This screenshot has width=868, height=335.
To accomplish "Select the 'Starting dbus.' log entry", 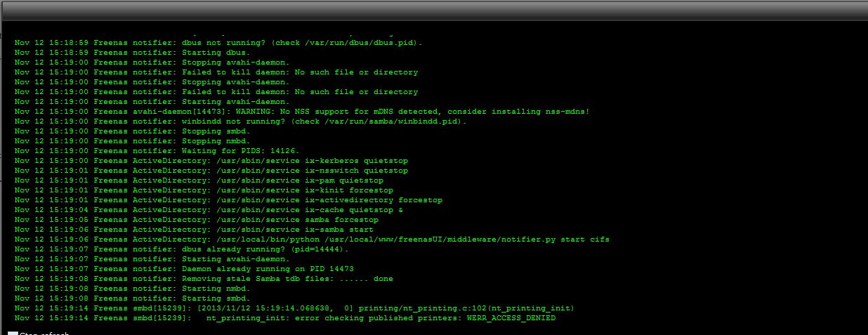I will (133, 53).
